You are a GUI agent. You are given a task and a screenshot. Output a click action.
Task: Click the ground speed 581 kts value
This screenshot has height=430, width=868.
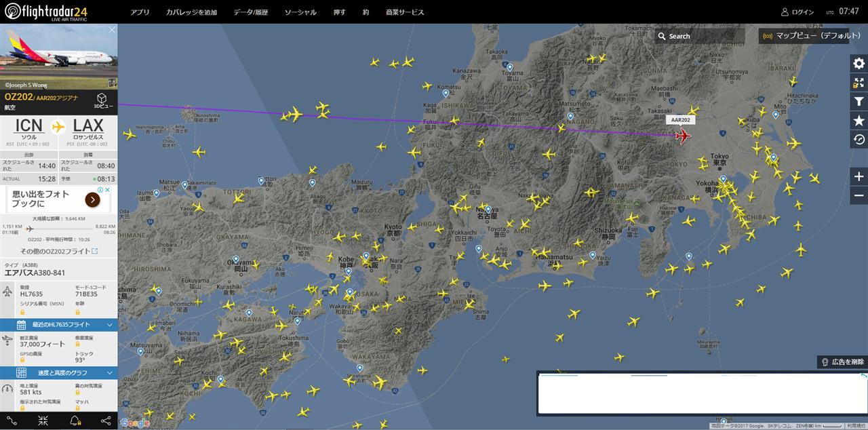(x=31, y=392)
